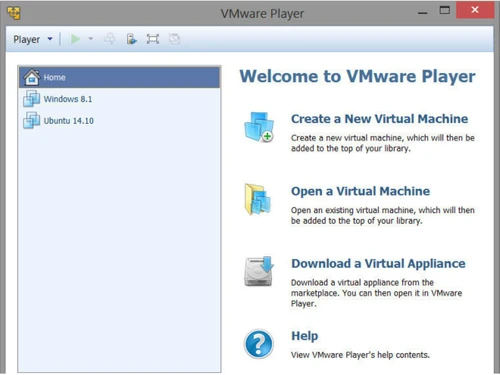500x375 pixels.
Task: Minimize the VMware Player window
Action: pos(423,13)
